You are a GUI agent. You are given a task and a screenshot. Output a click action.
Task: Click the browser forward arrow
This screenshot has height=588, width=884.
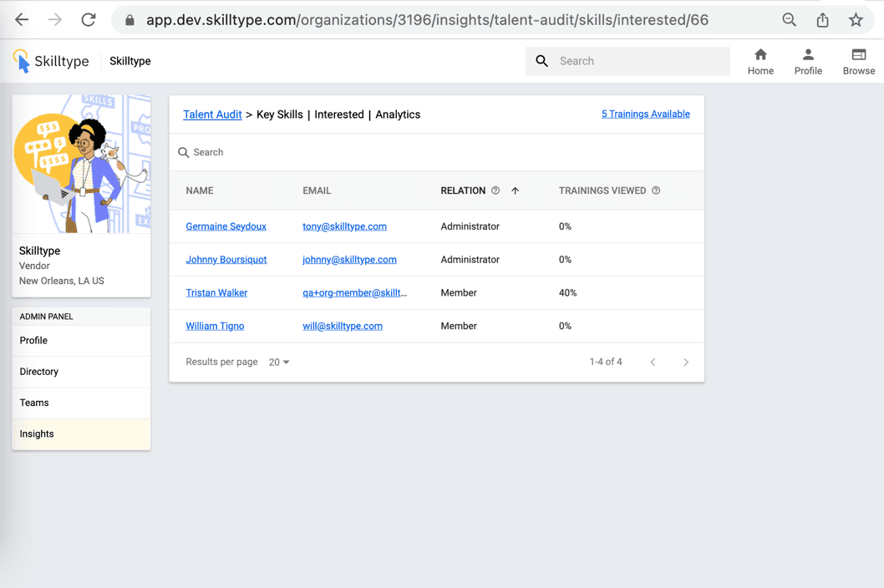[x=54, y=20]
